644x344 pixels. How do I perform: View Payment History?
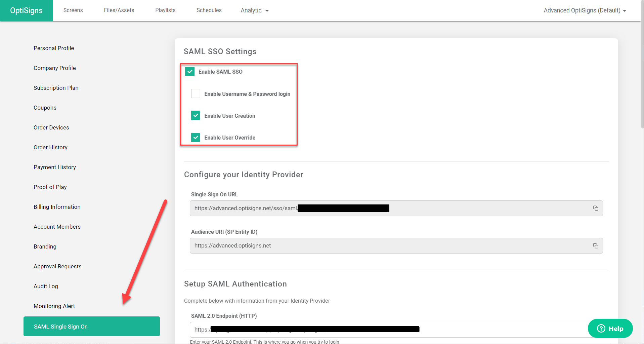pos(55,167)
